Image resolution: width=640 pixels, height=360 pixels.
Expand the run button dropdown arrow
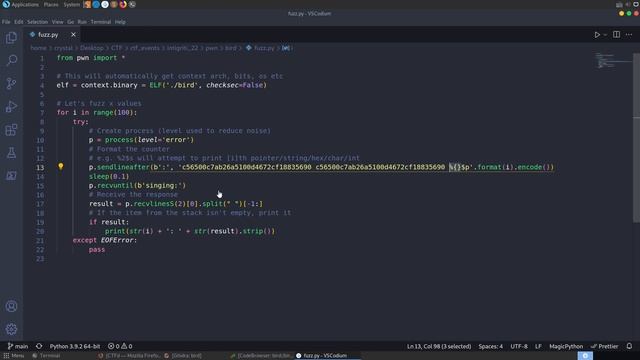coord(605,35)
